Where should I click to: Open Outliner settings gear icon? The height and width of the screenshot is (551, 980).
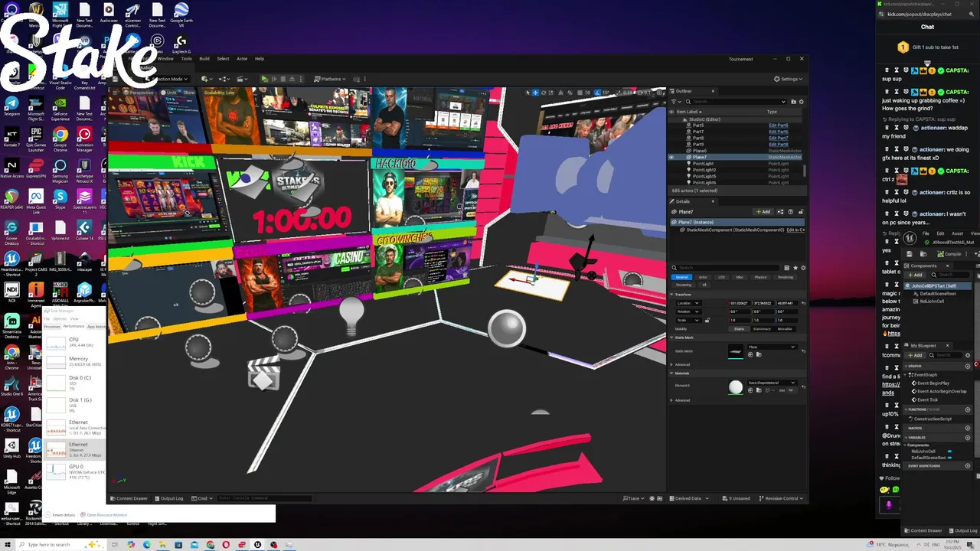[801, 102]
